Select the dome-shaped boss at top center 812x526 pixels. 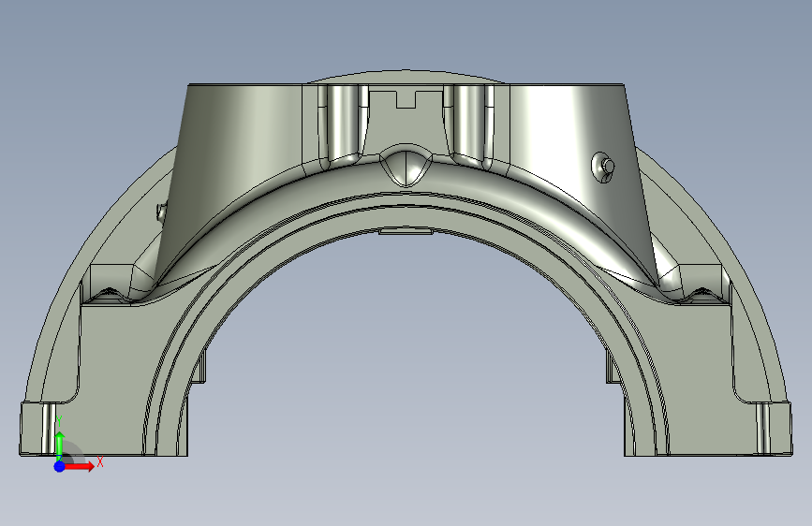tap(406, 165)
